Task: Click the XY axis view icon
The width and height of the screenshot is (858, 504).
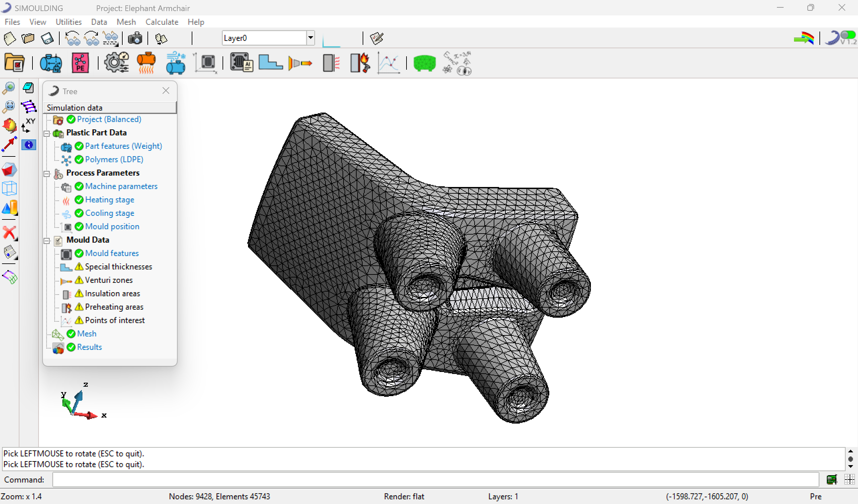Action: [x=28, y=125]
